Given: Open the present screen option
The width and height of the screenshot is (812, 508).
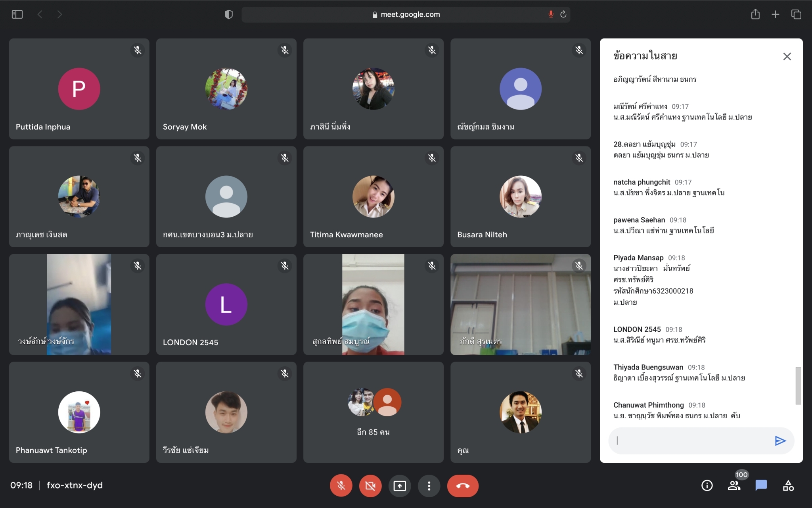Looking at the screenshot, I should click(399, 486).
